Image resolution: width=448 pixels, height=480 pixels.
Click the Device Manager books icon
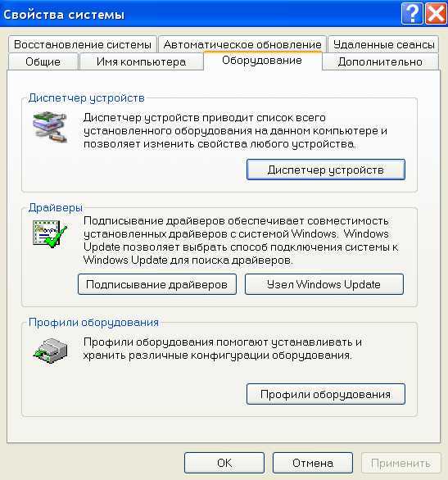(50, 127)
